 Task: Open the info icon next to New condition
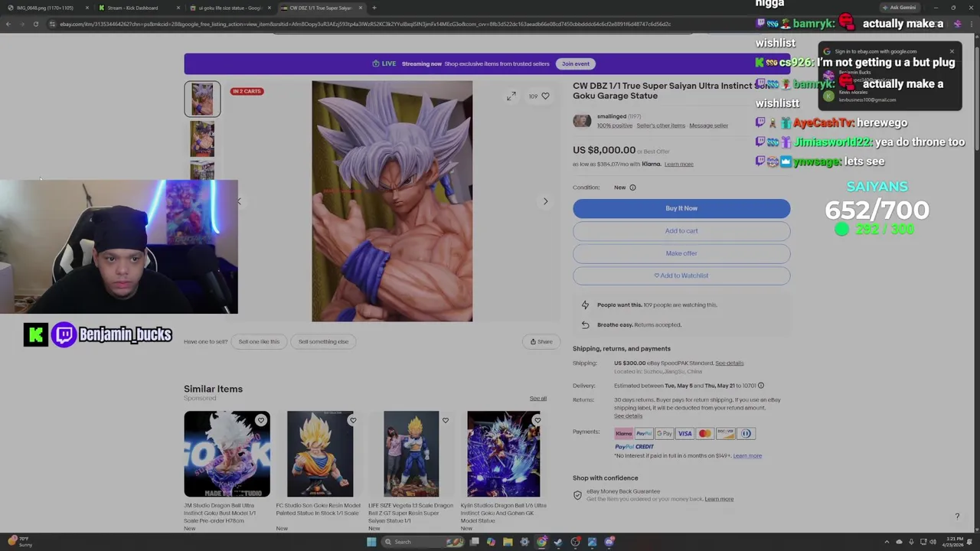pyautogui.click(x=632, y=187)
